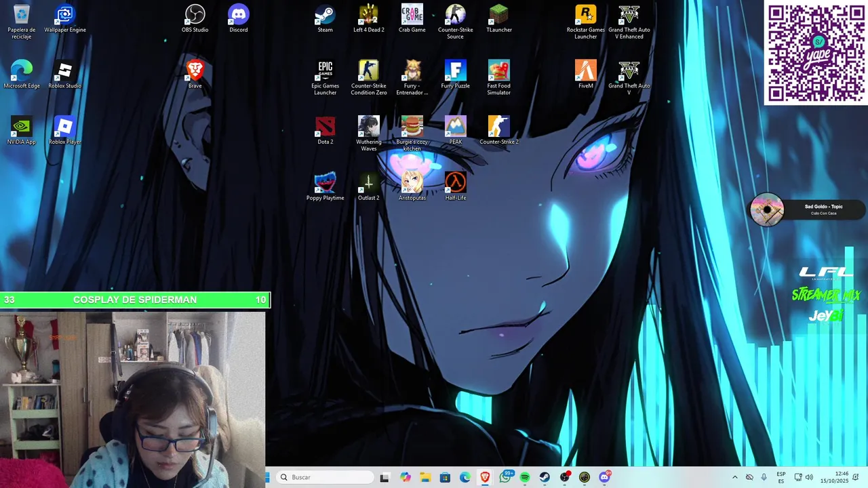The width and height of the screenshot is (868, 488).
Task: Launch Wallpaper Engine from the desktop
Action: tap(65, 19)
